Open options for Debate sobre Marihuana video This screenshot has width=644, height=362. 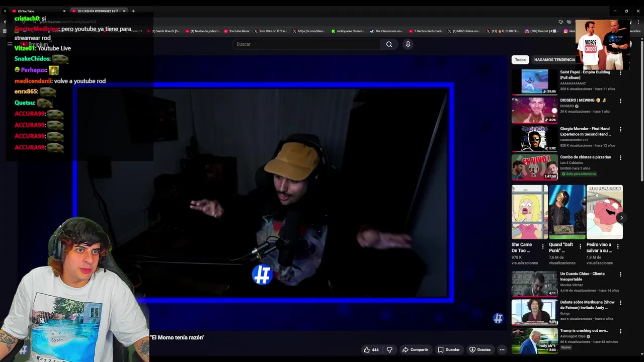tap(620, 303)
